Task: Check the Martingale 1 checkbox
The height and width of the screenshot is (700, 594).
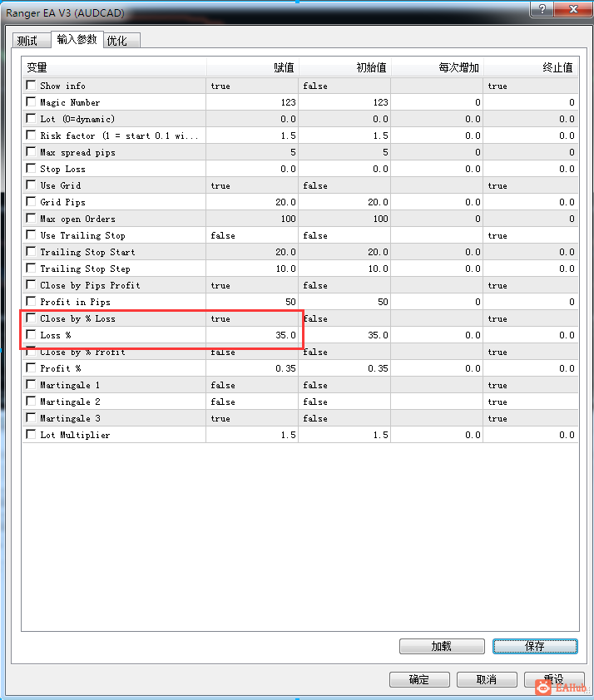Action: (x=31, y=384)
